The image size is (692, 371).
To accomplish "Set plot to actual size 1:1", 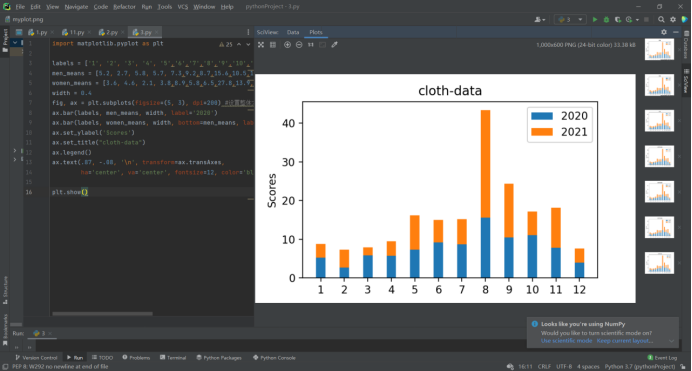I will coord(311,45).
